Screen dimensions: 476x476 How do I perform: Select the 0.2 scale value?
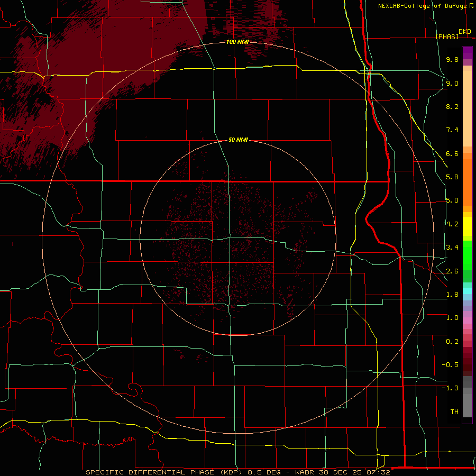click(x=452, y=342)
